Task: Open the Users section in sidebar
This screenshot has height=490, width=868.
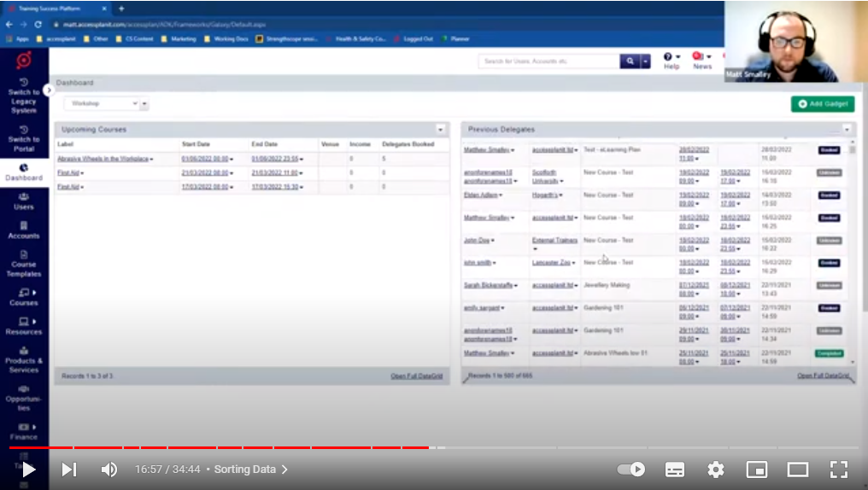Action: (24, 201)
